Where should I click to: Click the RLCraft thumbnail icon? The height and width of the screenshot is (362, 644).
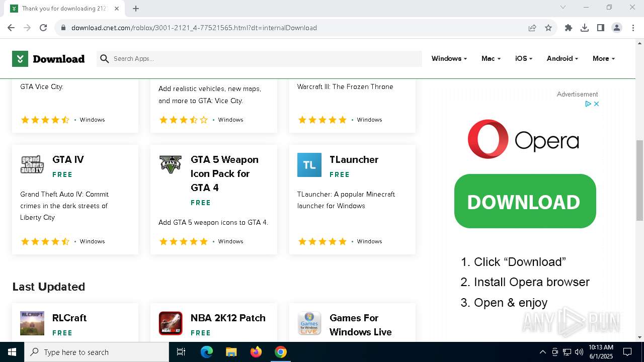tap(32, 323)
